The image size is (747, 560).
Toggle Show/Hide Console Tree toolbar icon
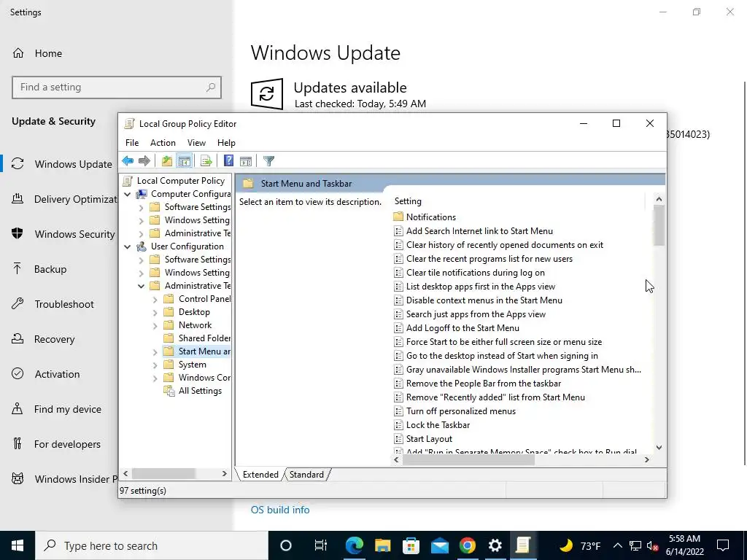tap(185, 161)
